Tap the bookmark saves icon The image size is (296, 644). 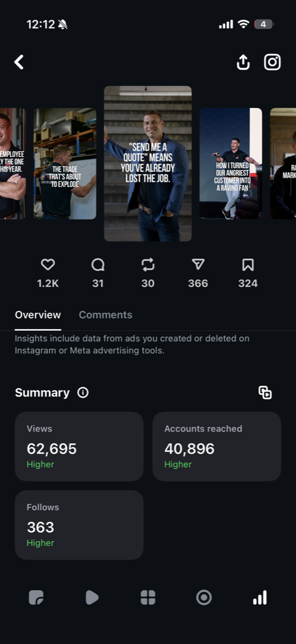click(248, 265)
